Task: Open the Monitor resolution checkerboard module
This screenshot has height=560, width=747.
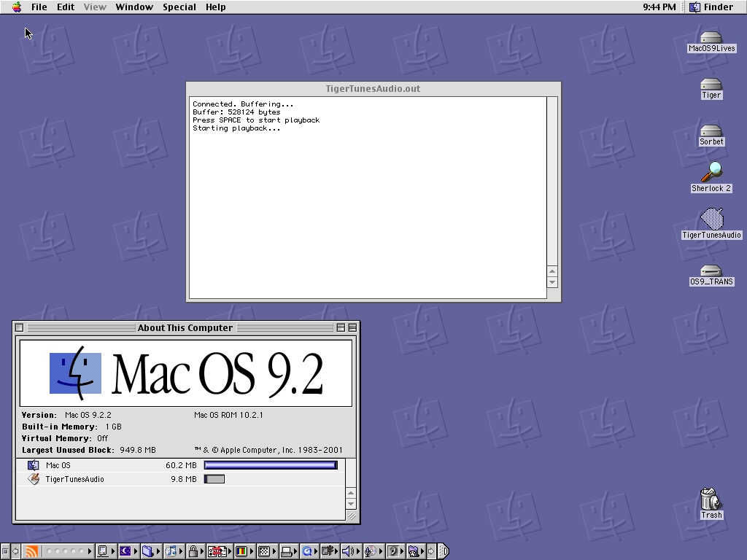Action: click(266, 551)
